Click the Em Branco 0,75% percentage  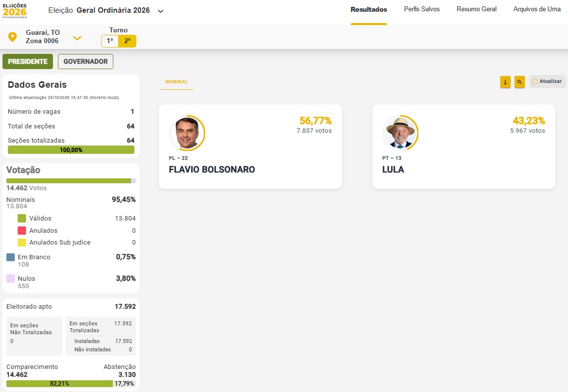(x=126, y=257)
